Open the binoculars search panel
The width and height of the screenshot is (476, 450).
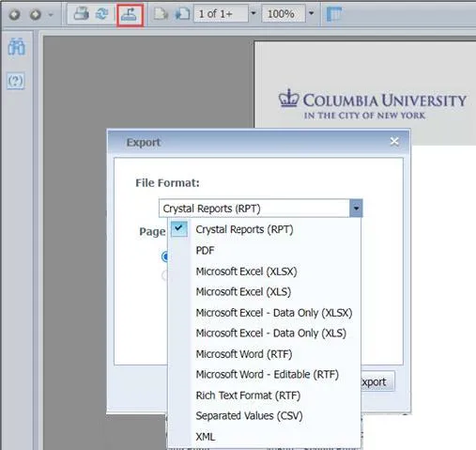pyautogui.click(x=16, y=47)
